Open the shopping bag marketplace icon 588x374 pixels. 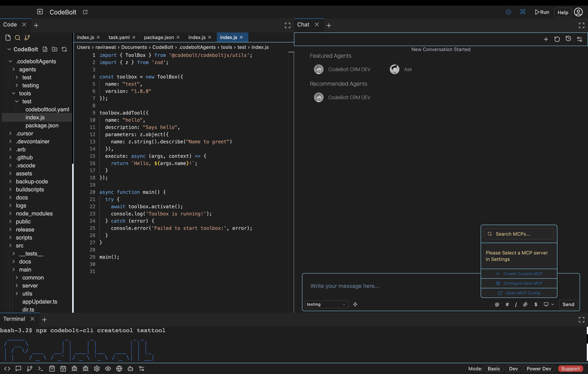coord(52,369)
